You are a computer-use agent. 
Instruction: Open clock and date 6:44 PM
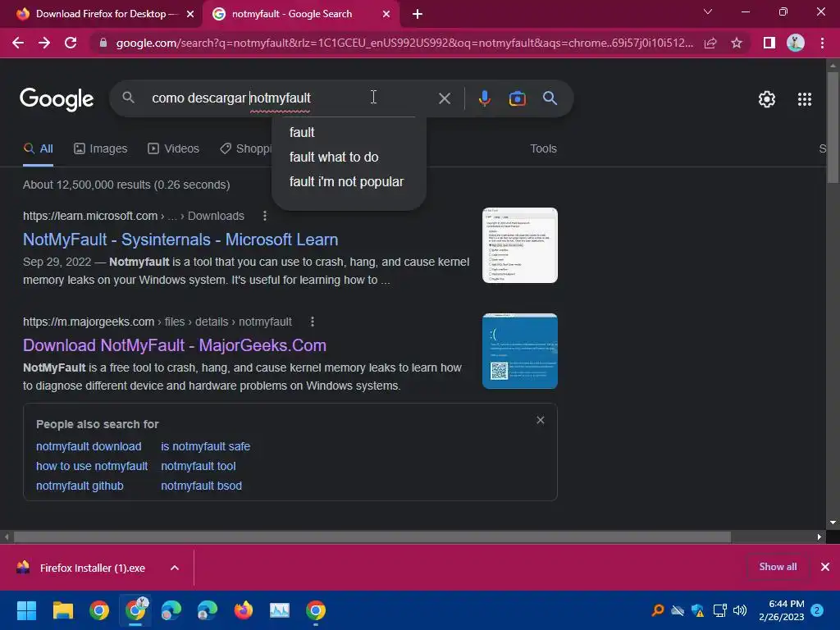click(x=782, y=610)
